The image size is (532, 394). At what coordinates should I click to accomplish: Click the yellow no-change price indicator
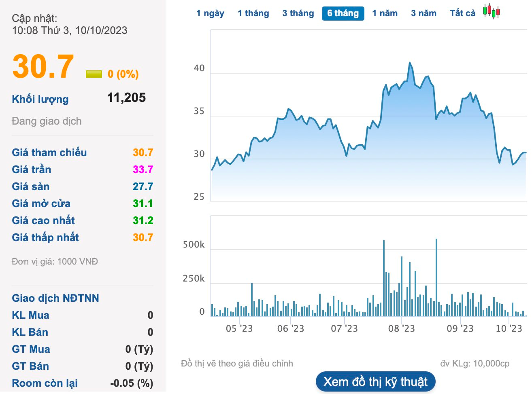point(94,74)
